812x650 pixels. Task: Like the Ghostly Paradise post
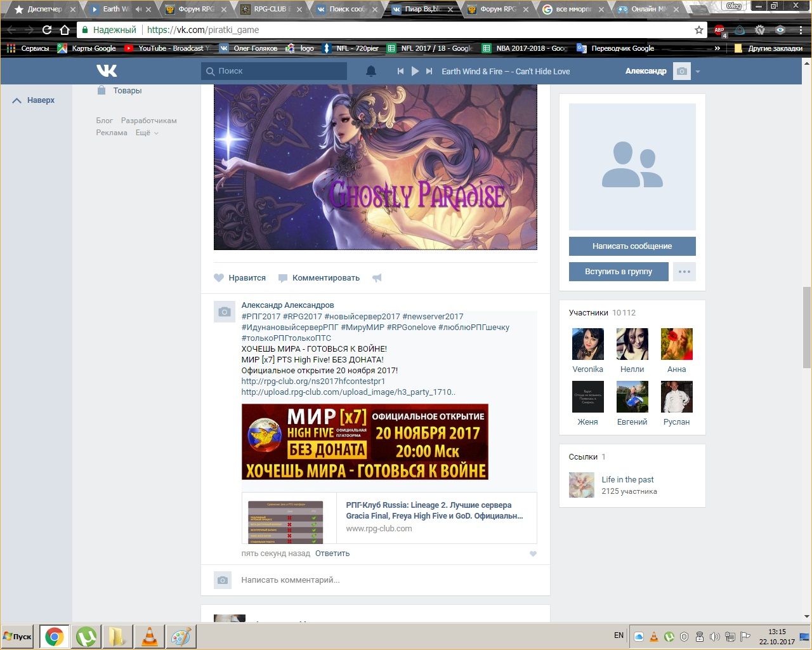(x=240, y=278)
